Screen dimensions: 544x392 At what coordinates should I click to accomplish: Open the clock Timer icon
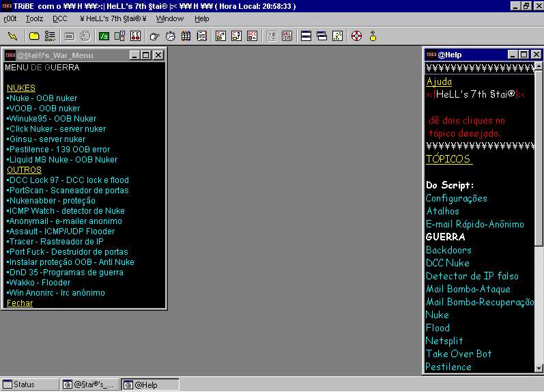pos(170,36)
